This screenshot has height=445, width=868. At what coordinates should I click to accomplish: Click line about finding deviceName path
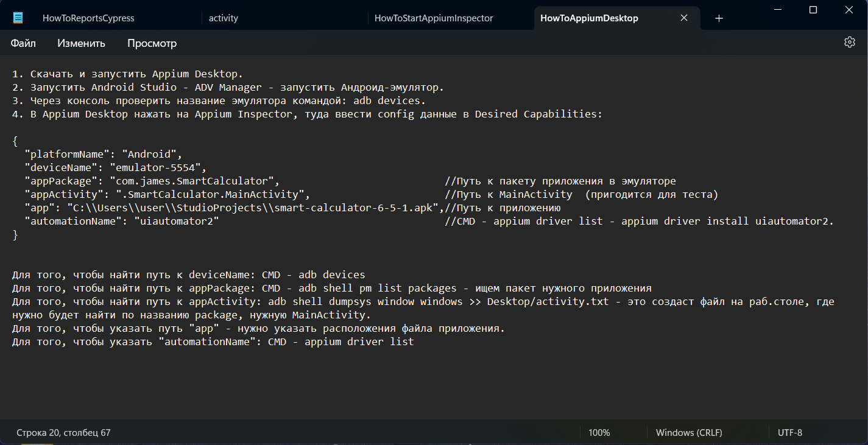[x=189, y=275]
